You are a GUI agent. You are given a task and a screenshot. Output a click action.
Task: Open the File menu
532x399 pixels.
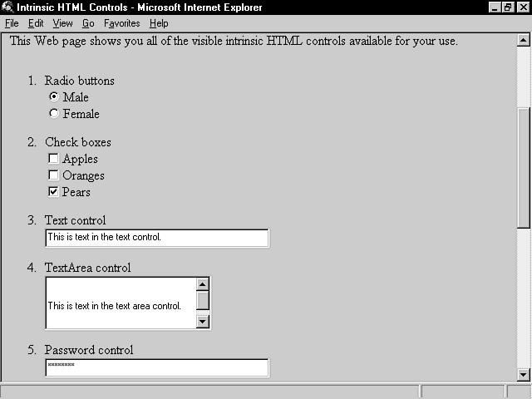click(x=12, y=23)
